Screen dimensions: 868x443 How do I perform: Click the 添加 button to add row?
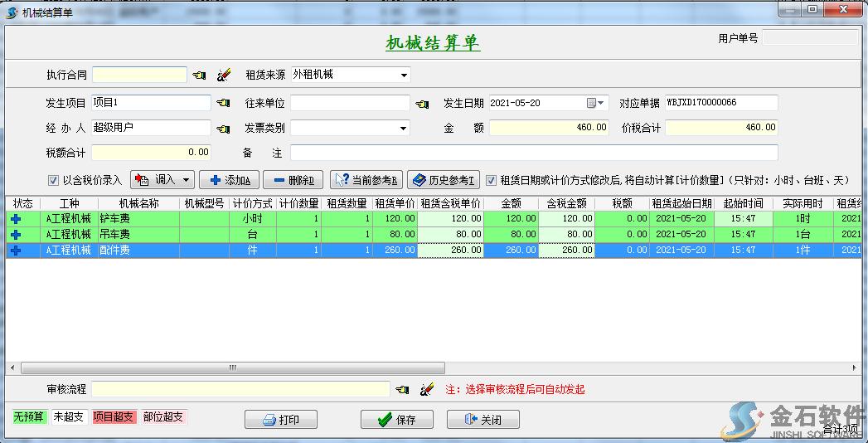[230, 180]
